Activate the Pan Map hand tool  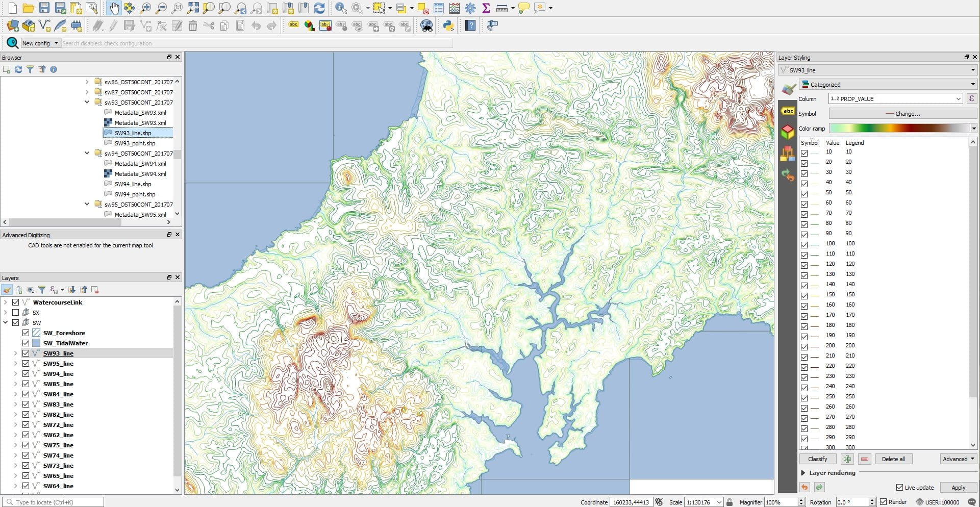coord(114,8)
